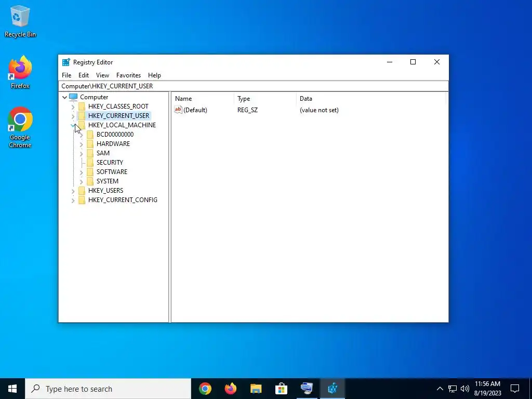Image resolution: width=532 pixels, height=399 pixels.
Task: Open the Favorites menu
Action: coord(128,75)
